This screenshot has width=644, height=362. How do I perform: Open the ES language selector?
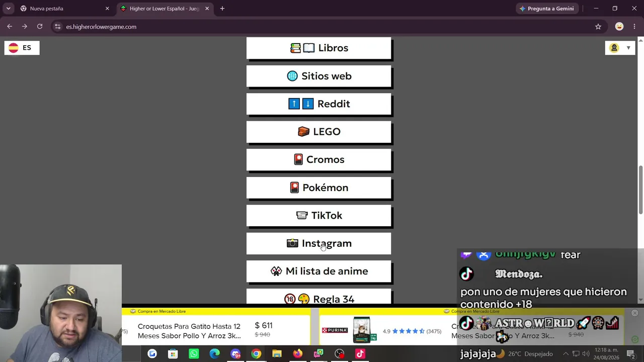(x=22, y=48)
